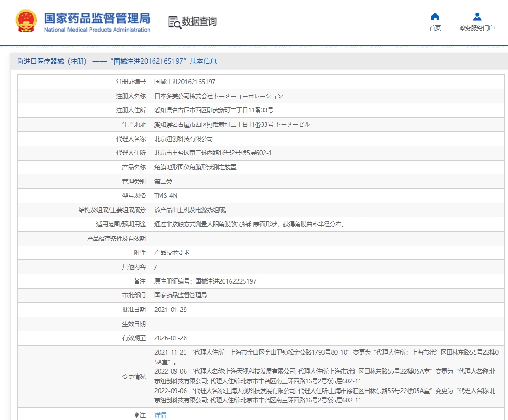Click the 生产地址 row label

(x=134, y=124)
